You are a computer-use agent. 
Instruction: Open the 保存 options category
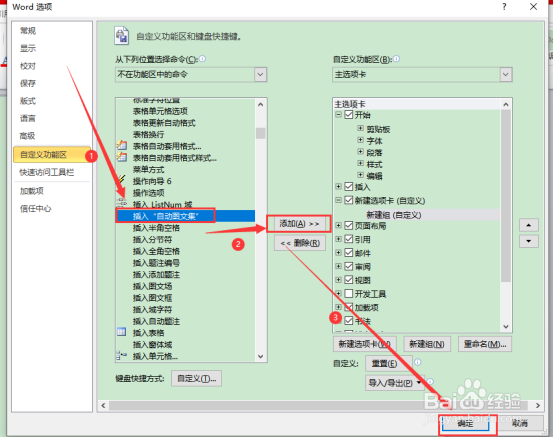[x=28, y=83]
